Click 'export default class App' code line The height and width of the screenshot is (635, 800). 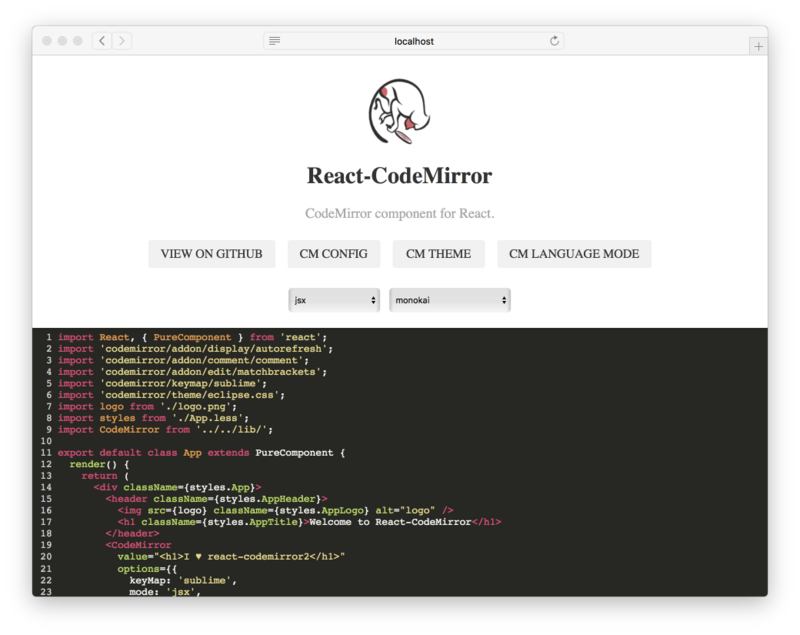(202, 453)
